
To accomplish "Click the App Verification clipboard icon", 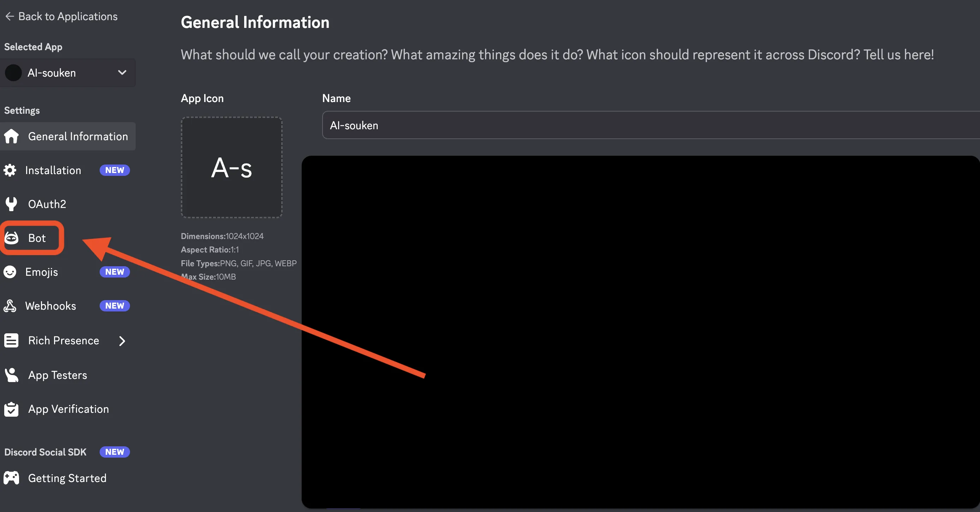I will click(x=11, y=409).
